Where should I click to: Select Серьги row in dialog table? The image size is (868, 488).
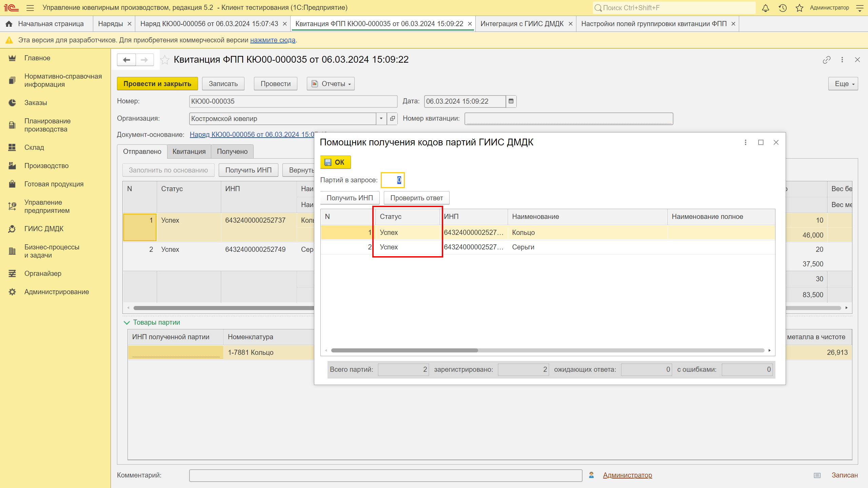point(548,247)
